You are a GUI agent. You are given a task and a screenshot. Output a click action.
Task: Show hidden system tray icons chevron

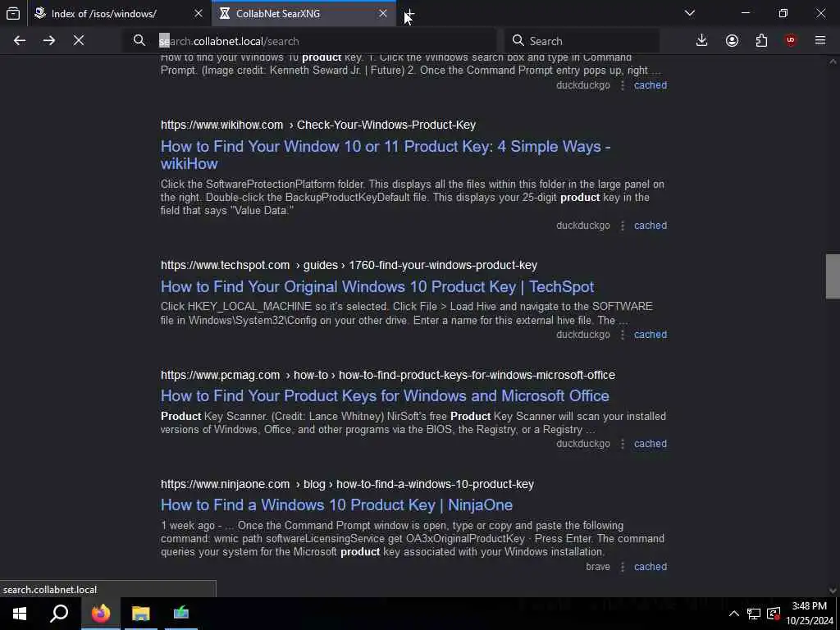pos(734,614)
